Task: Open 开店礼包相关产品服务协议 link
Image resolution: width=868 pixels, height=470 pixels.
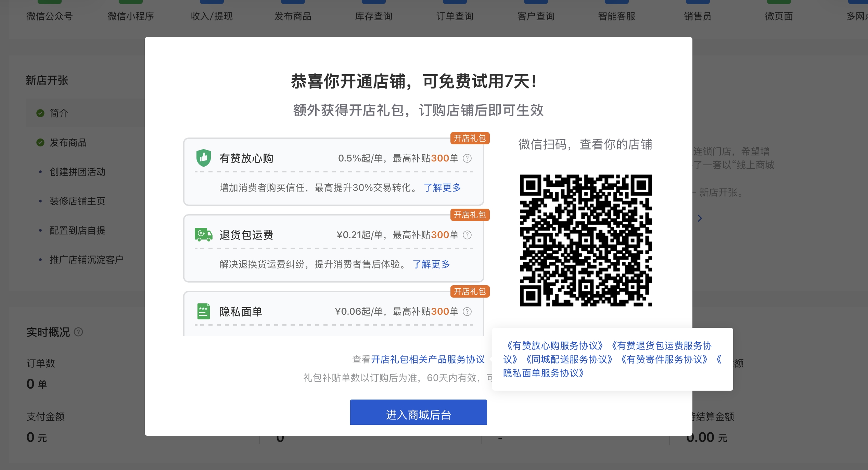Action: pyautogui.click(x=428, y=359)
